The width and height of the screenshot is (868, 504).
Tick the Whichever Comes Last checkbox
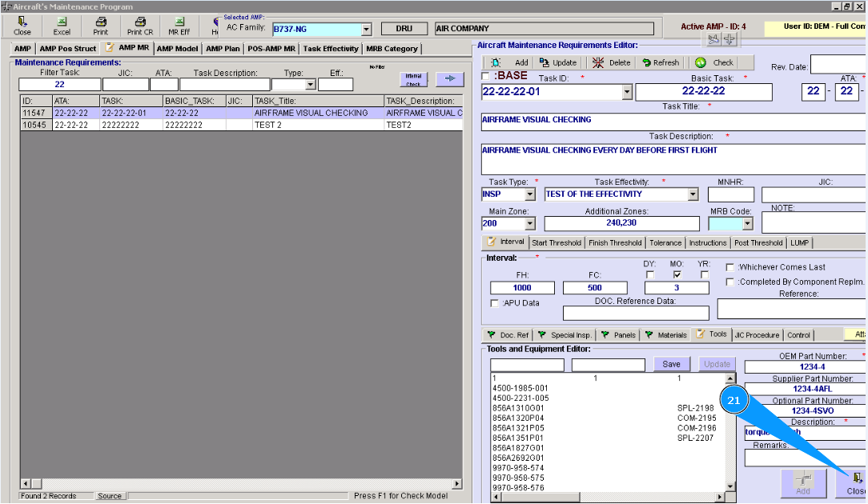(730, 267)
